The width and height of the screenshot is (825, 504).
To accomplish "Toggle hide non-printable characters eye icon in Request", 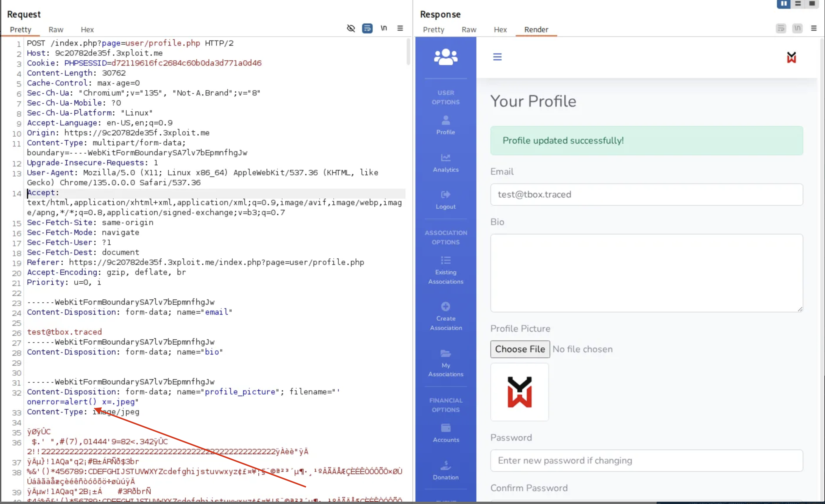I will [351, 28].
